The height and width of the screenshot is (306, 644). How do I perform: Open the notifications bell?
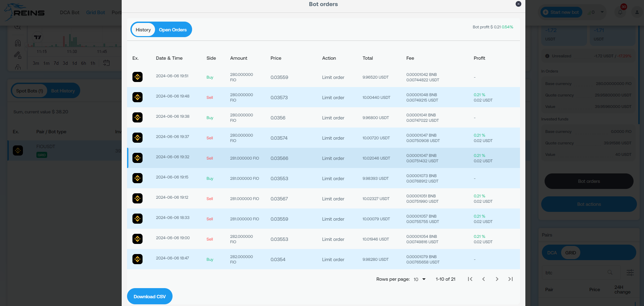[620, 12]
